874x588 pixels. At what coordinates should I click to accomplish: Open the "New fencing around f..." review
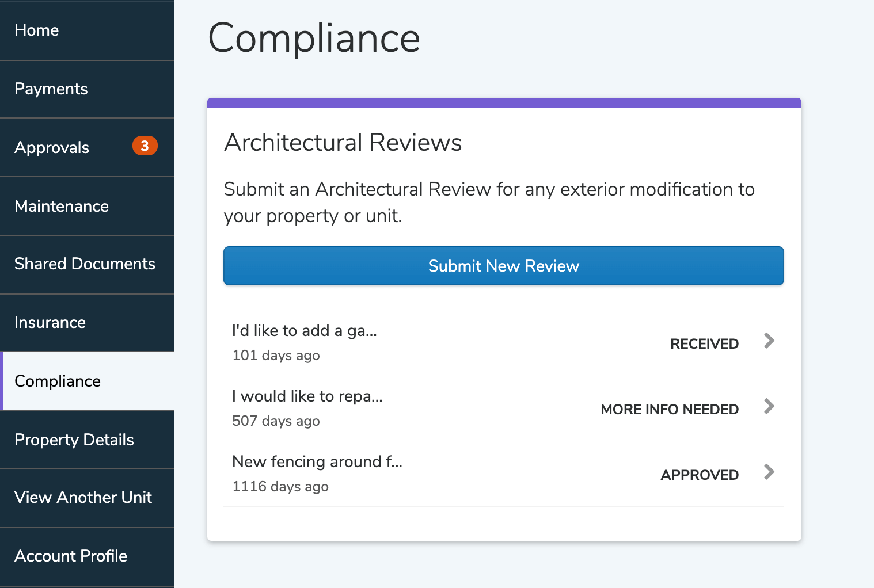point(317,462)
